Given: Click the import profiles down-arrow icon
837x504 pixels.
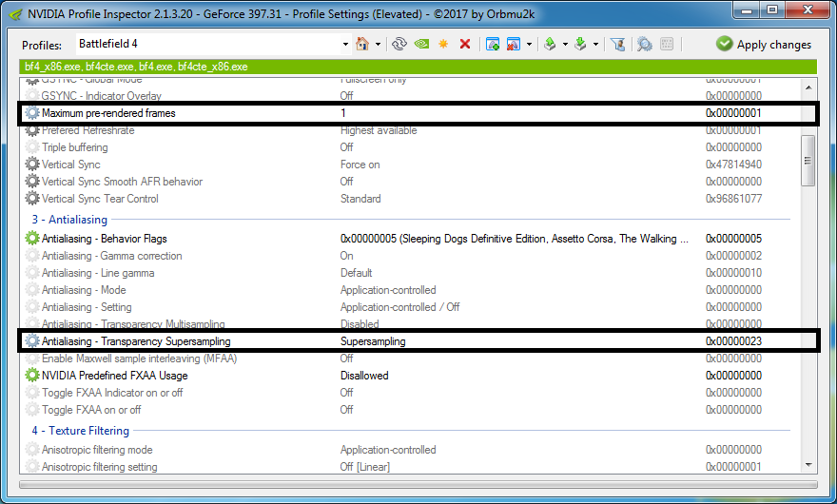Looking at the screenshot, I should pos(580,44).
